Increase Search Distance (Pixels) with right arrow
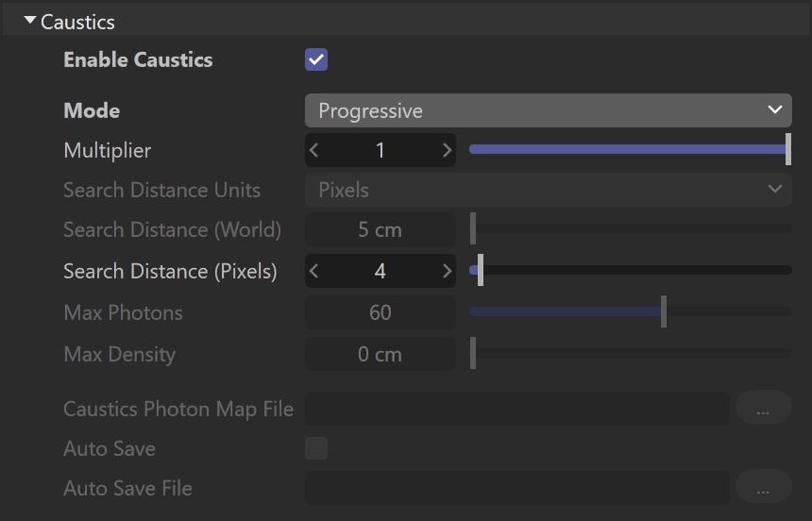The height and width of the screenshot is (521, 812). click(447, 271)
